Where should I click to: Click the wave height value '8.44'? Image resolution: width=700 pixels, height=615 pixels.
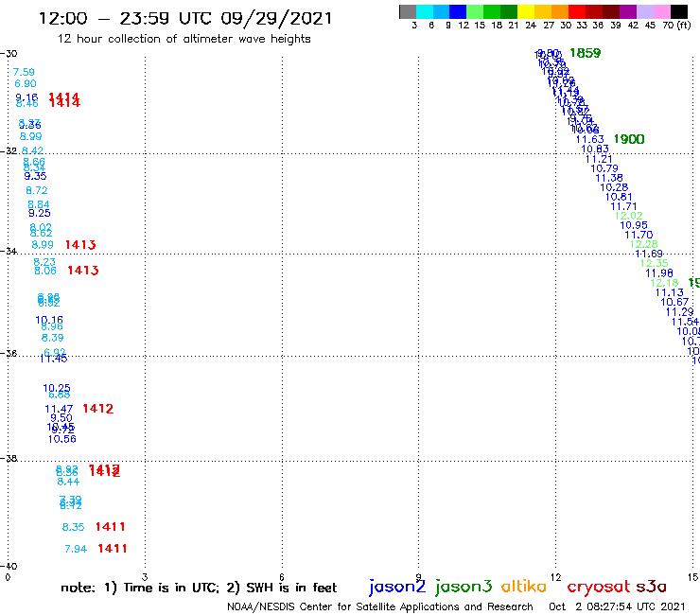(x=68, y=482)
